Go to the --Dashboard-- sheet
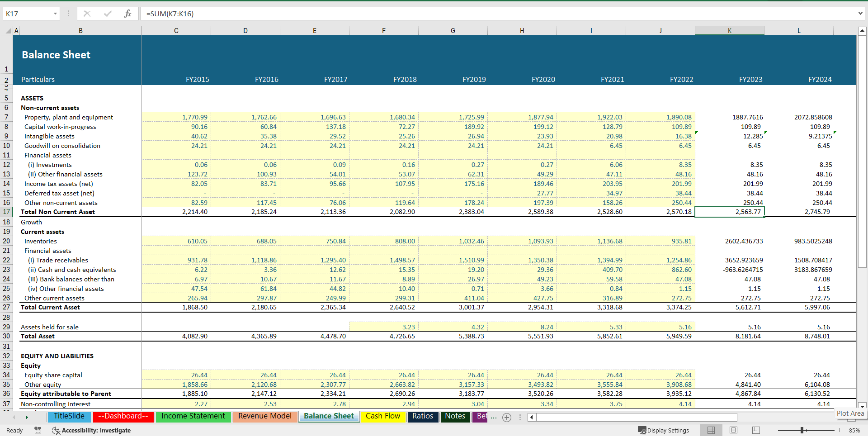868x437 pixels. (x=123, y=416)
